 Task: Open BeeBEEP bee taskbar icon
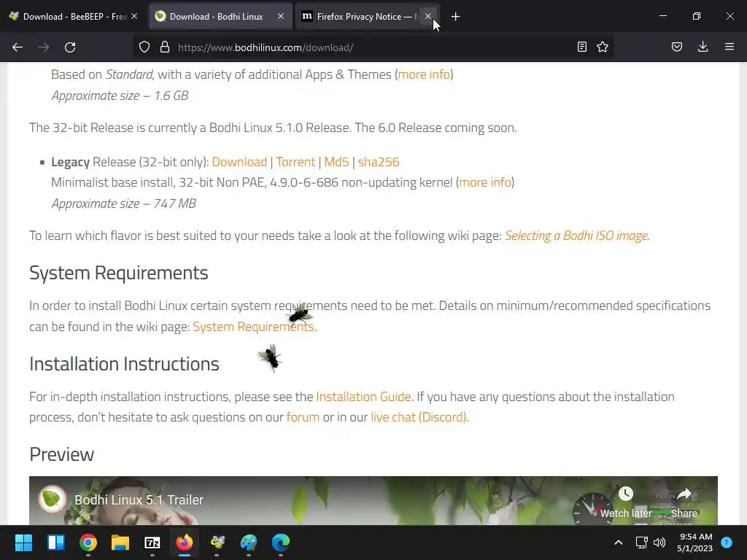tap(217, 542)
